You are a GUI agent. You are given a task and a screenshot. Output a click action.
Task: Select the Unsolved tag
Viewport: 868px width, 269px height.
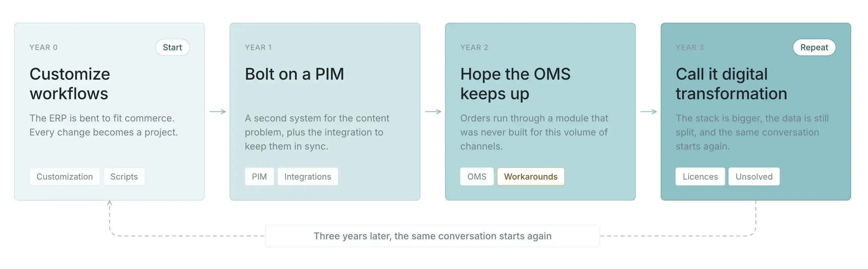pos(754,176)
